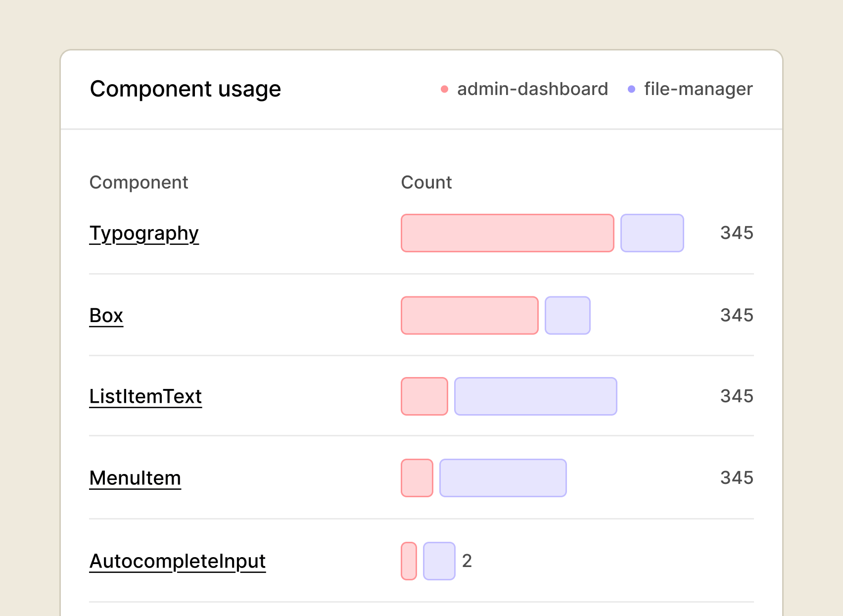Select the purple bar in the ListItemText row

pos(535,396)
